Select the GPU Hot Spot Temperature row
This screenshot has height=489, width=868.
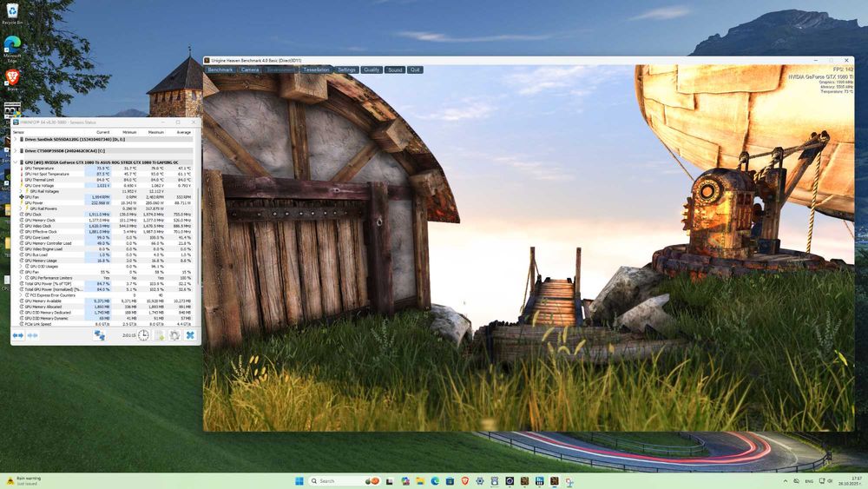pyautogui.click(x=105, y=174)
